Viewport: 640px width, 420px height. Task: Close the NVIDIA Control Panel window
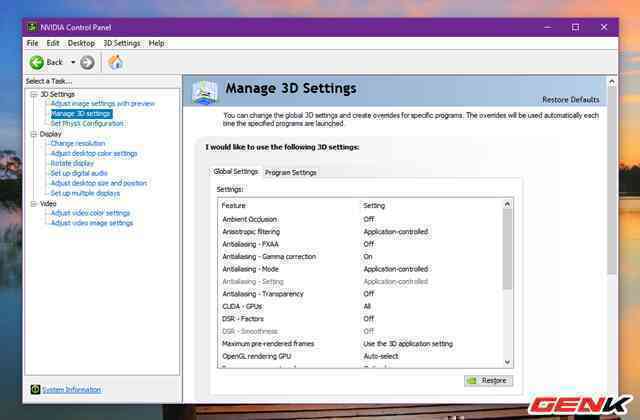(604, 27)
